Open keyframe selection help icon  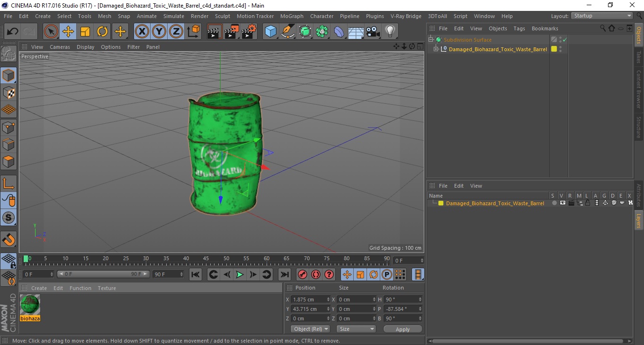[x=329, y=274]
